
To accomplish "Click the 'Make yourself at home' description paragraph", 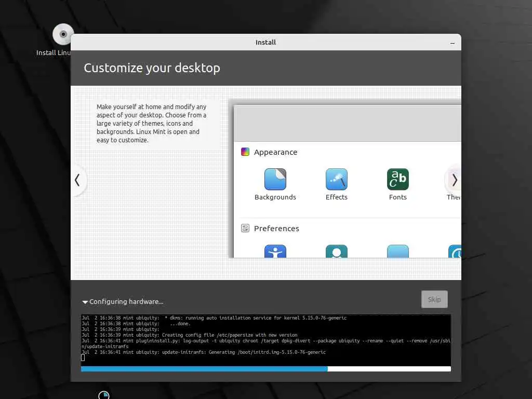I will tap(151, 123).
